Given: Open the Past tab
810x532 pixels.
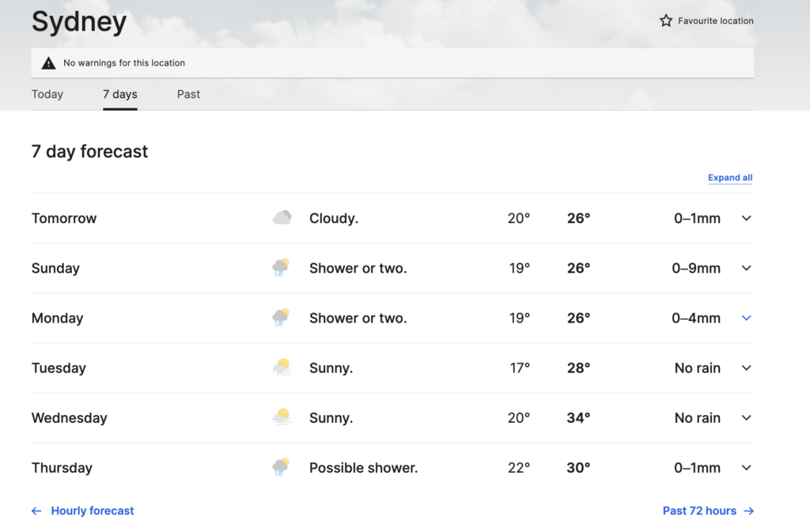Looking at the screenshot, I should point(188,94).
